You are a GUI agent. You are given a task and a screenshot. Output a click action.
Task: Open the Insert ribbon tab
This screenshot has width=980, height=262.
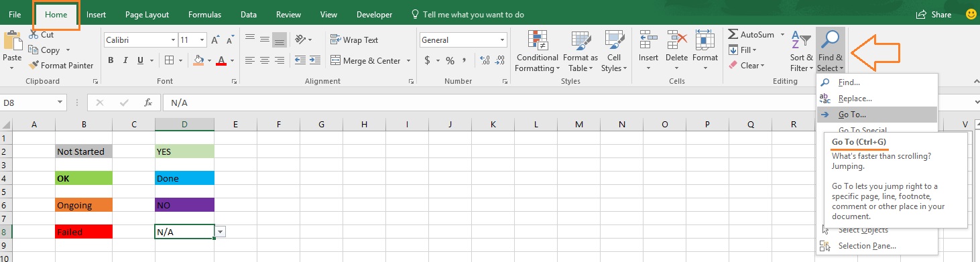(96, 14)
